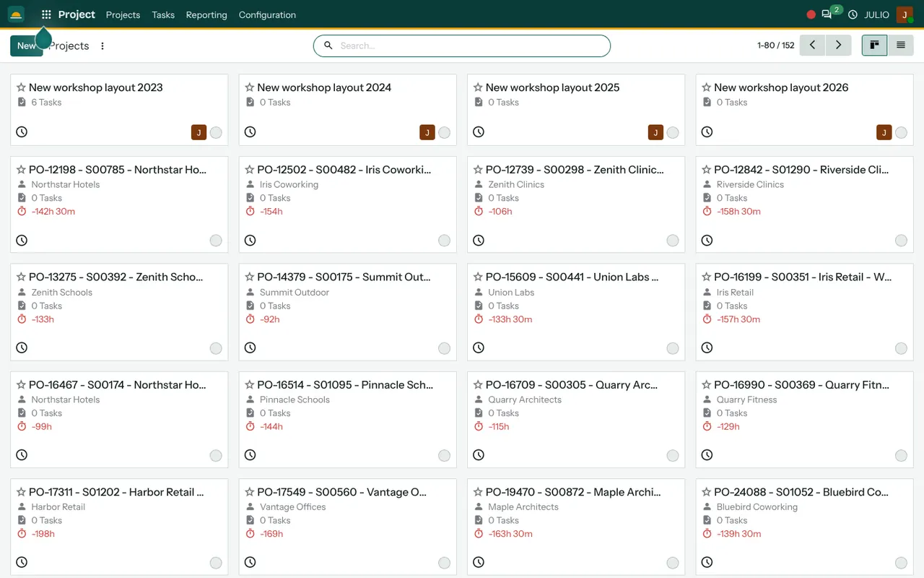Set status circle on PO-15609 Union Labs
Image resolution: width=924 pixels, height=578 pixels.
[673, 348]
